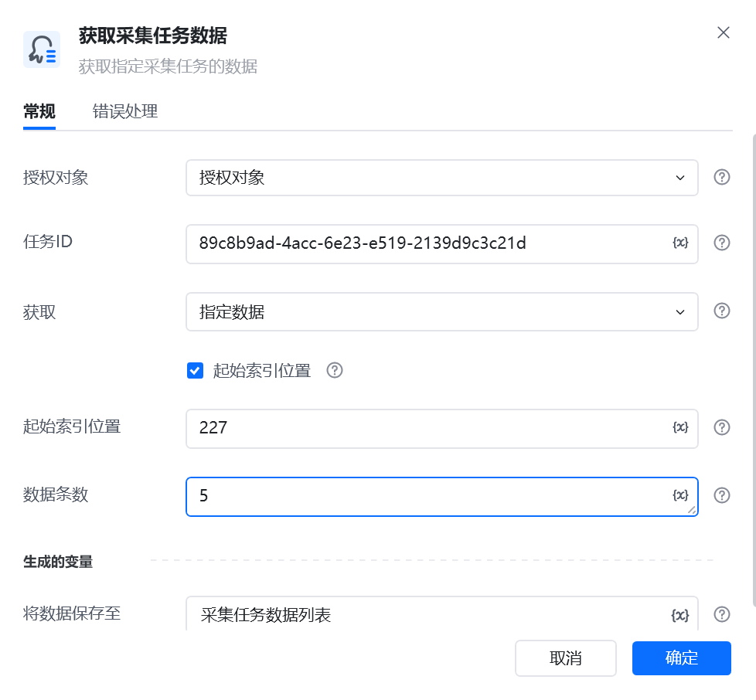Show help next to 起始索引位置 checkbox

click(x=335, y=371)
